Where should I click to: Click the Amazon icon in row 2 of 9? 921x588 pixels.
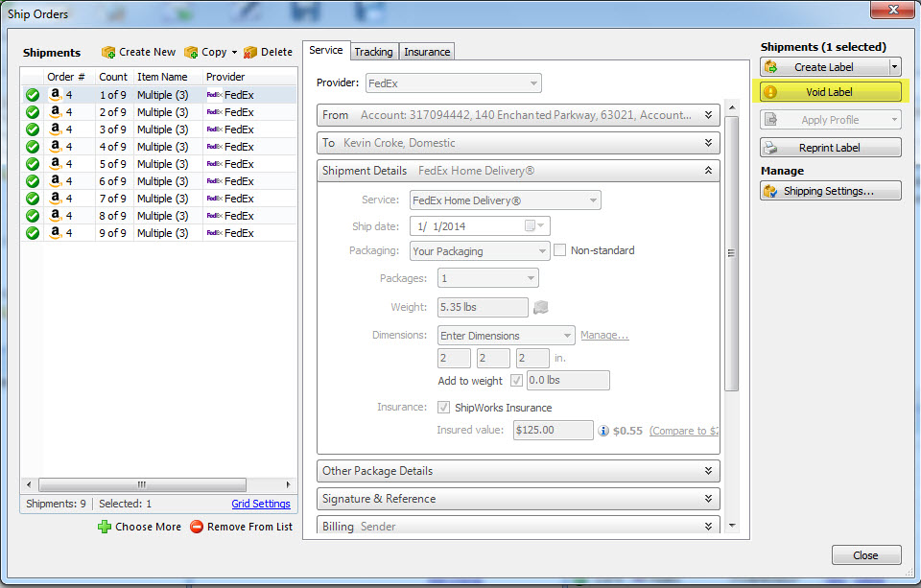56,111
